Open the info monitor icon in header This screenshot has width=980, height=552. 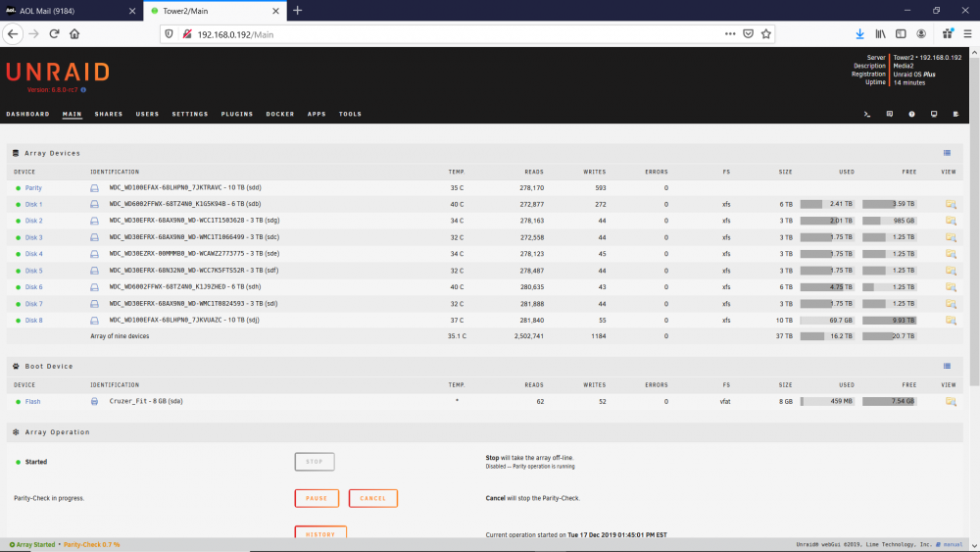[934, 115]
